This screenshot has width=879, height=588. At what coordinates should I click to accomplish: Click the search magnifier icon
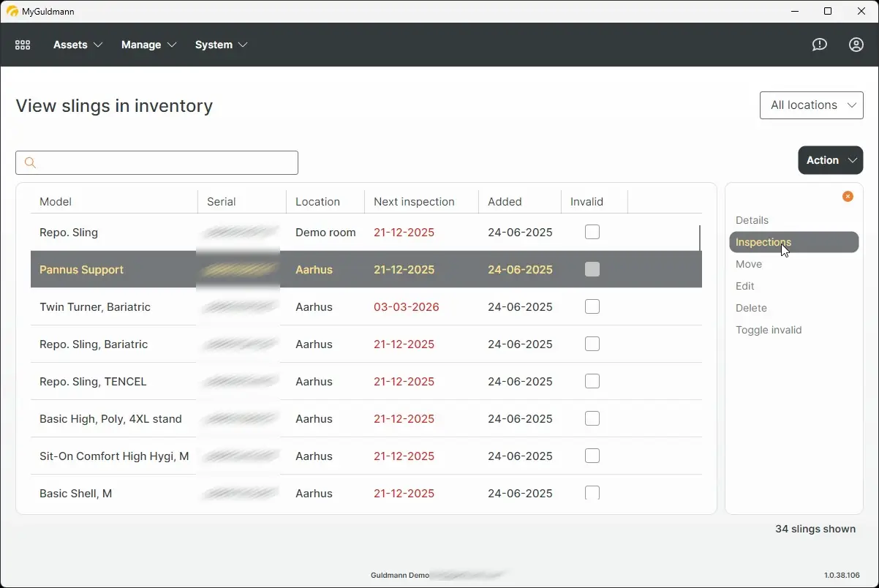[x=30, y=162]
